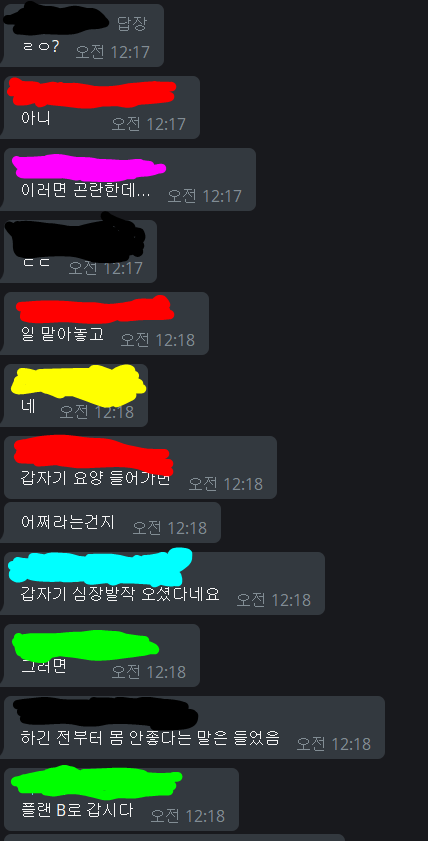Click the magenta-scribbled sender name
Viewport: 428px width, 841px height.
tap(88, 166)
